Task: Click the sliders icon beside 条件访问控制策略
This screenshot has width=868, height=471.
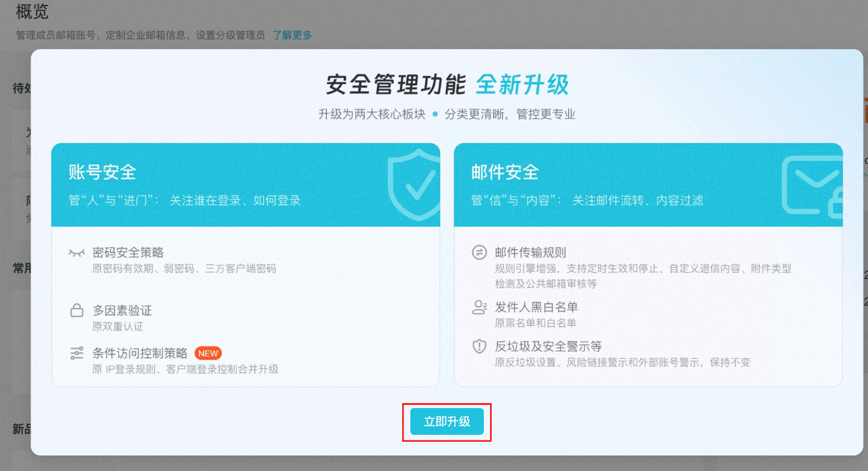Action: [x=77, y=353]
